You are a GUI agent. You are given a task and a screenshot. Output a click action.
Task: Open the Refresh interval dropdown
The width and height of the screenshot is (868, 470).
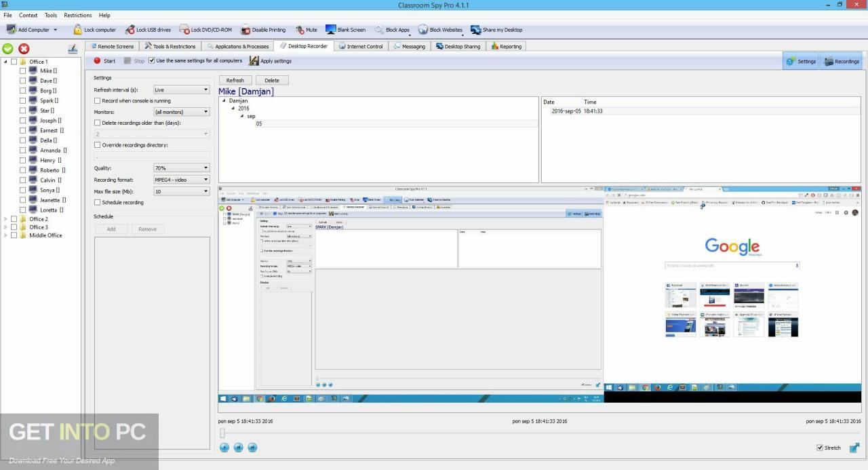pyautogui.click(x=182, y=90)
